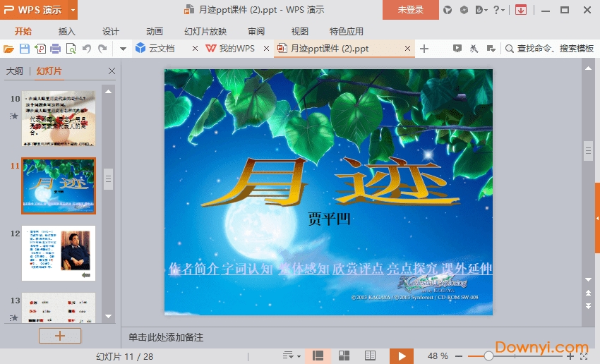
Task: Open the 幻灯片放映 ribbon tab
Action: pos(205,31)
